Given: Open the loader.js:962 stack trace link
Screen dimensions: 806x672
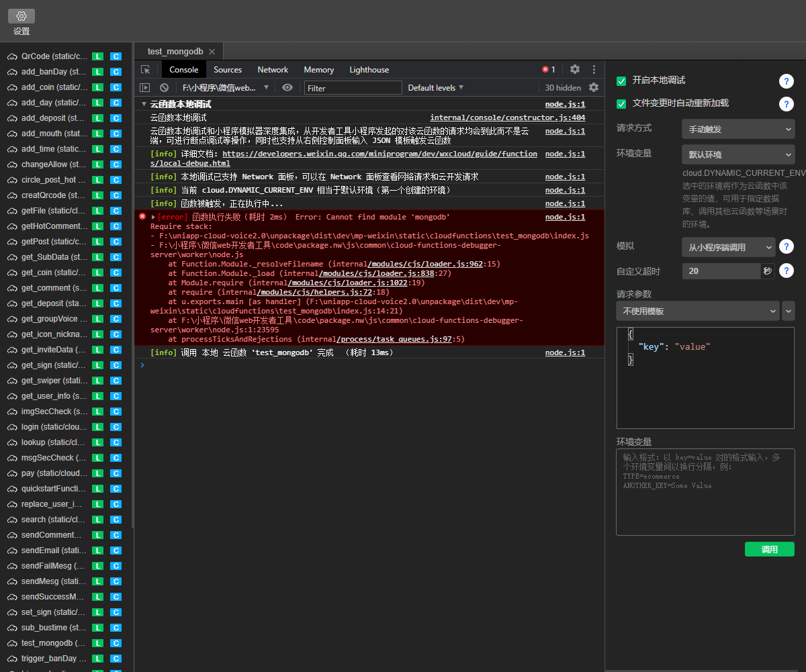Looking at the screenshot, I should click(425, 264).
